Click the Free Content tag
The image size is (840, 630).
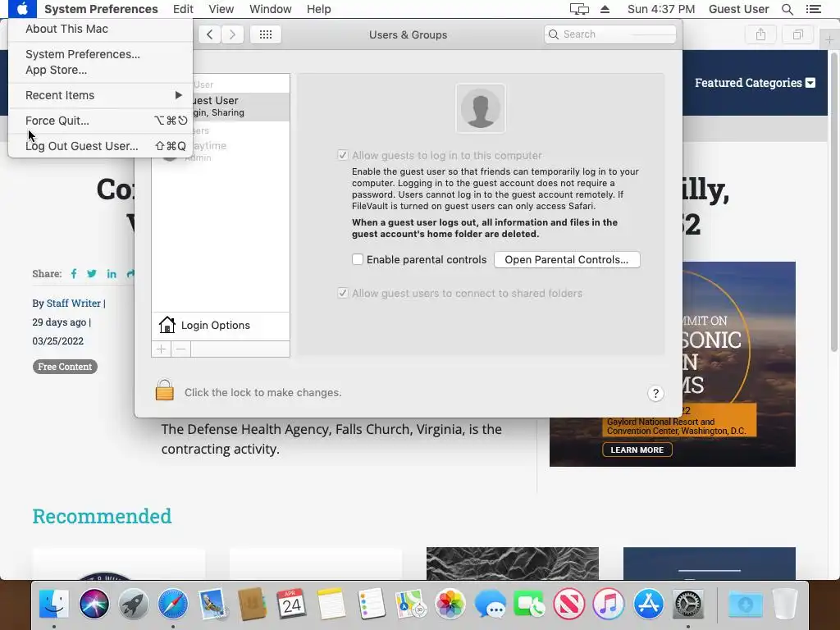pos(65,367)
